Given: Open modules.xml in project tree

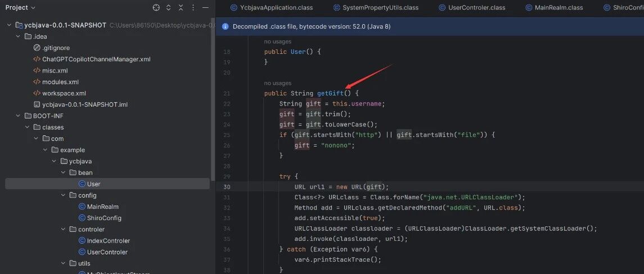Looking at the screenshot, I should coord(60,82).
